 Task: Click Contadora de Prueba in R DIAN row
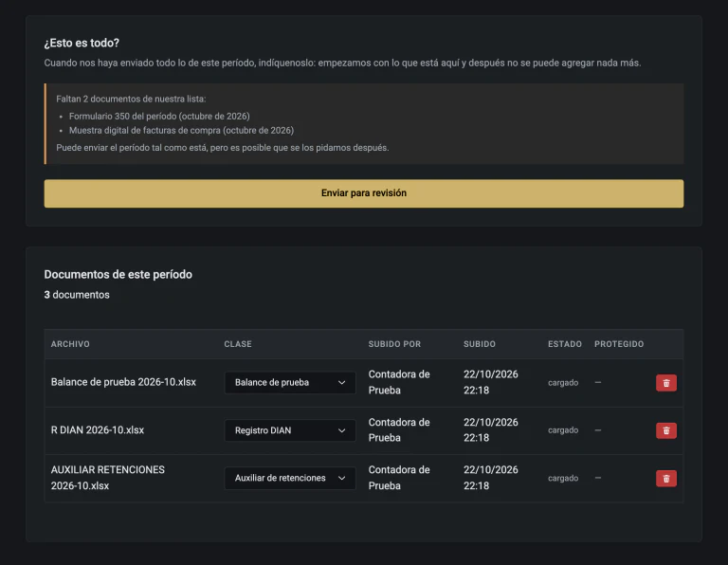399,429
